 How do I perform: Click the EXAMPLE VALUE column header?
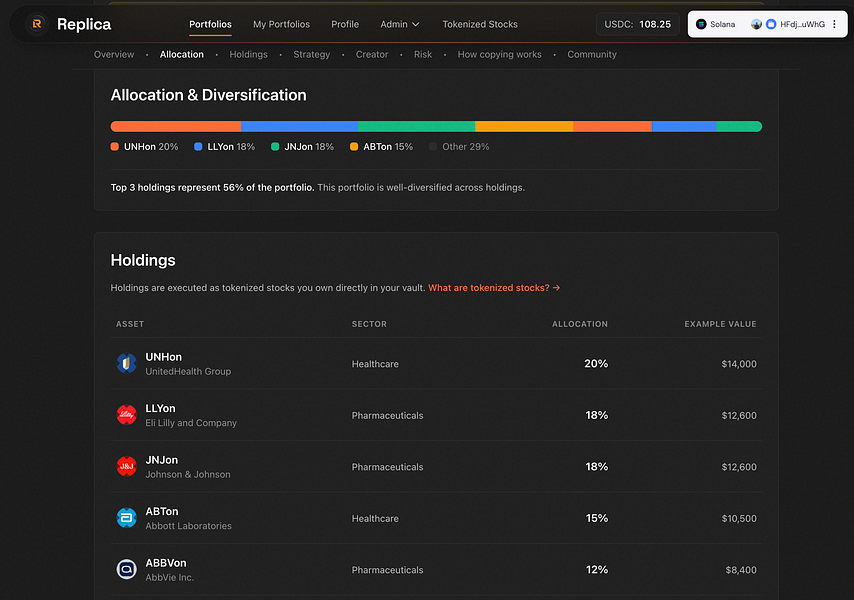click(x=720, y=324)
